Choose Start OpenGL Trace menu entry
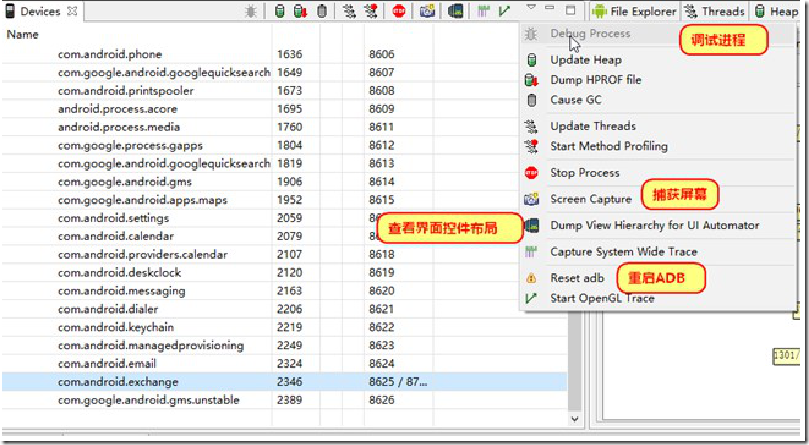This screenshot has height=445, width=809. (602, 298)
